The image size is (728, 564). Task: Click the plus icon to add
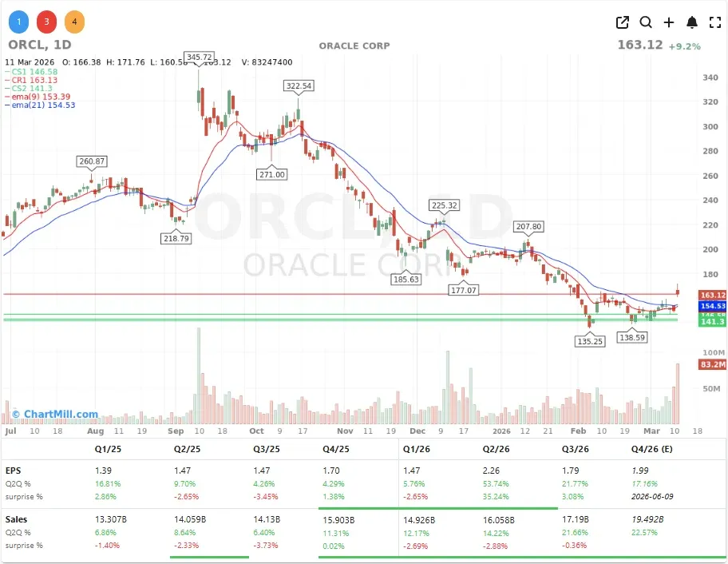pyautogui.click(x=669, y=22)
